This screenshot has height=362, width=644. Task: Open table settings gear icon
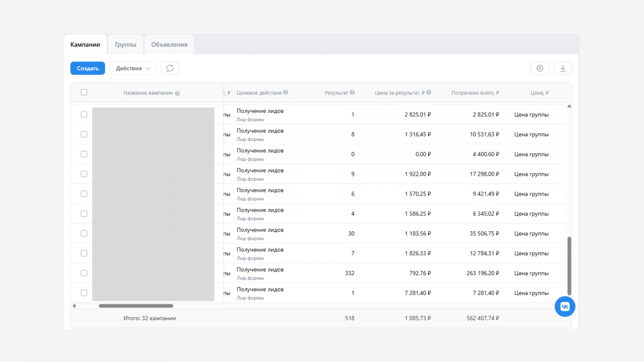[540, 68]
